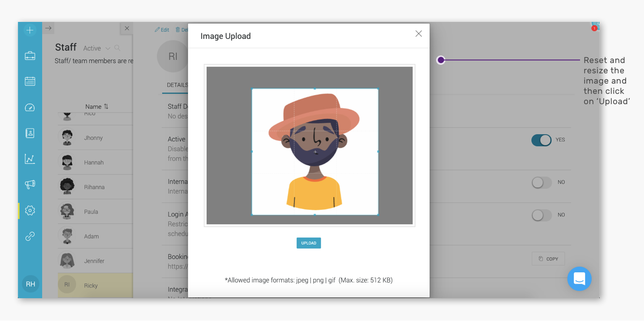Open the line chart reports icon
This screenshot has height=321, width=644.
click(30, 159)
